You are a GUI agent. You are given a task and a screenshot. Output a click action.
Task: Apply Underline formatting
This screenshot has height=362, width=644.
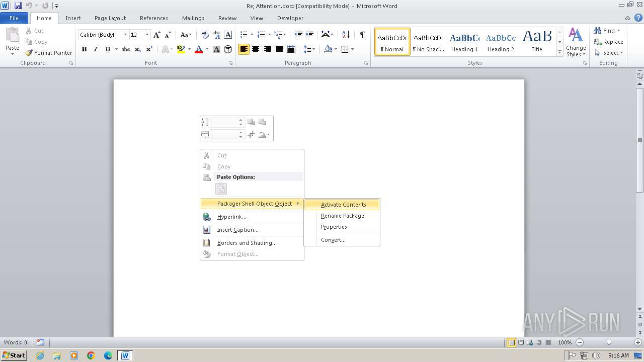tap(108, 49)
